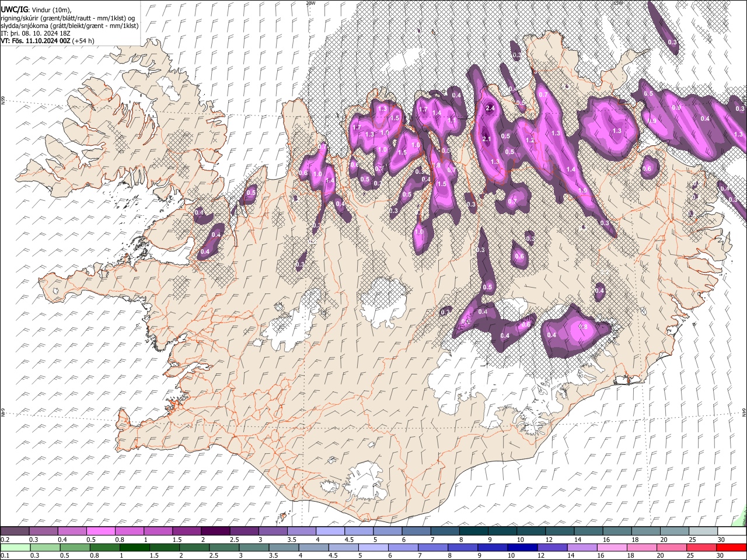This screenshot has height=560, width=747.
Task: Select the darkest purple 2 swatch in upper legend row
Action: 215,531
